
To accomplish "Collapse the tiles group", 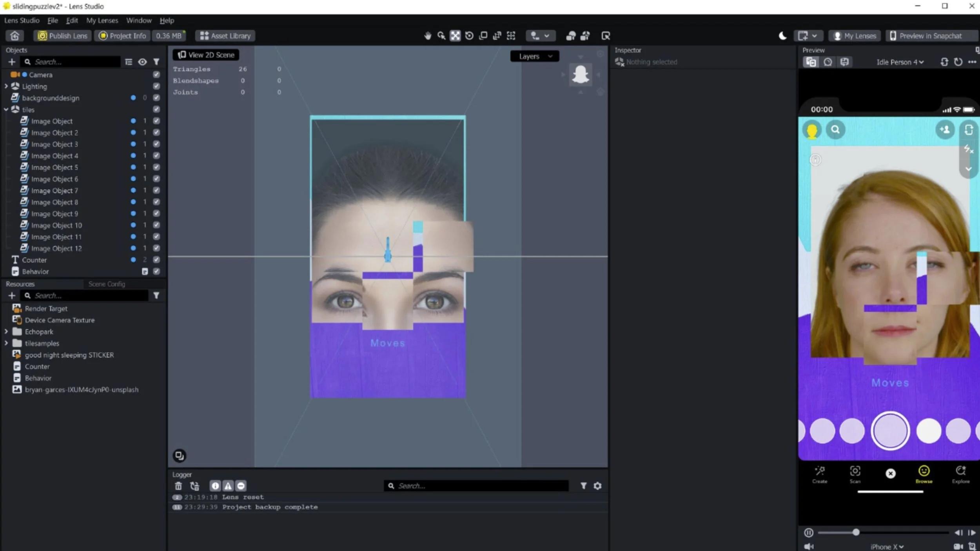I will [6, 110].
